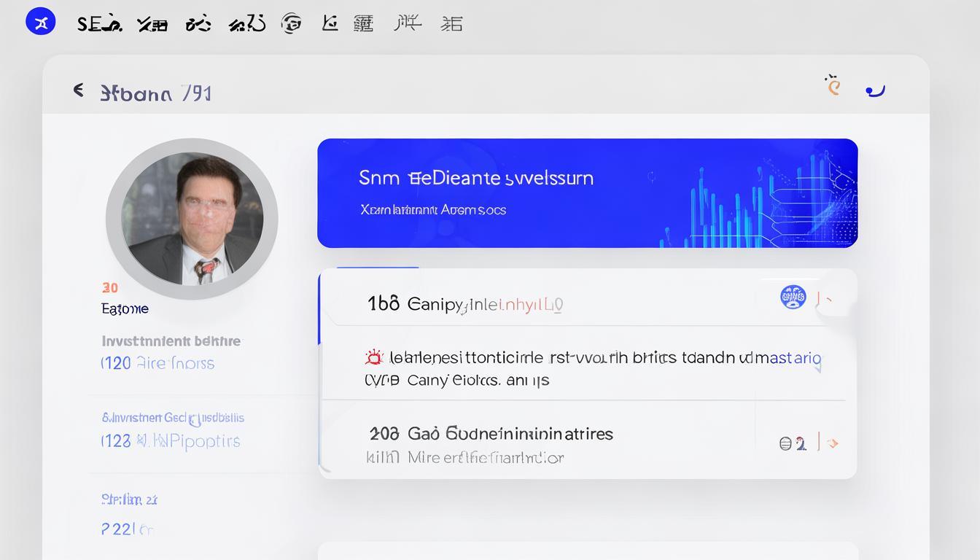This screenshot has height=560, width=980.
Task: Click the blue banner with the bar chart graphic
Action: click(x=588, y=192)
